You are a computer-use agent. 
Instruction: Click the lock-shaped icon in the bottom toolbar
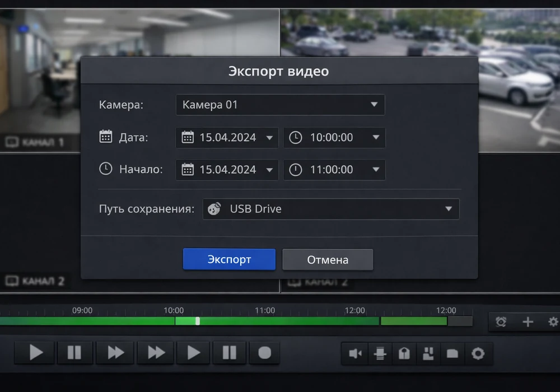(x=404, y=353)
